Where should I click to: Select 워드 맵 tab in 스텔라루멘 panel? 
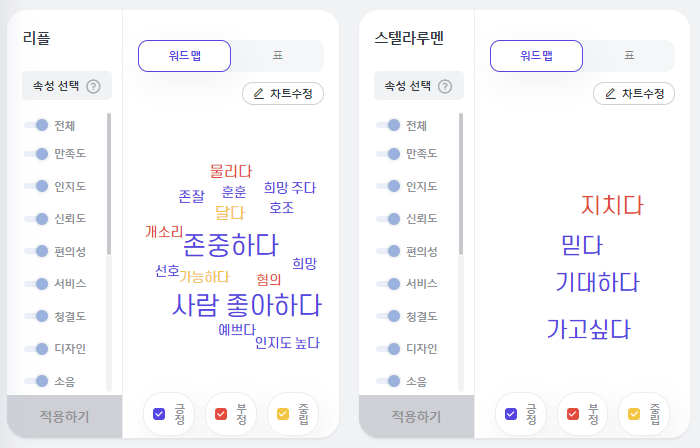coord(536,56)
